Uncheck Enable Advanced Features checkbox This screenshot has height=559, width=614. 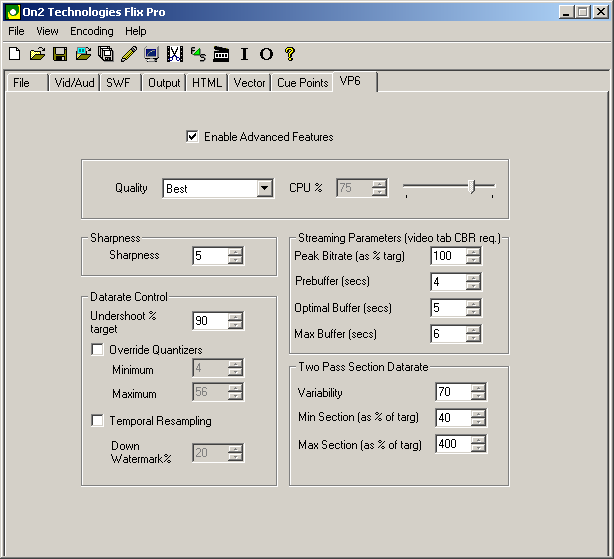pos(192,137)
